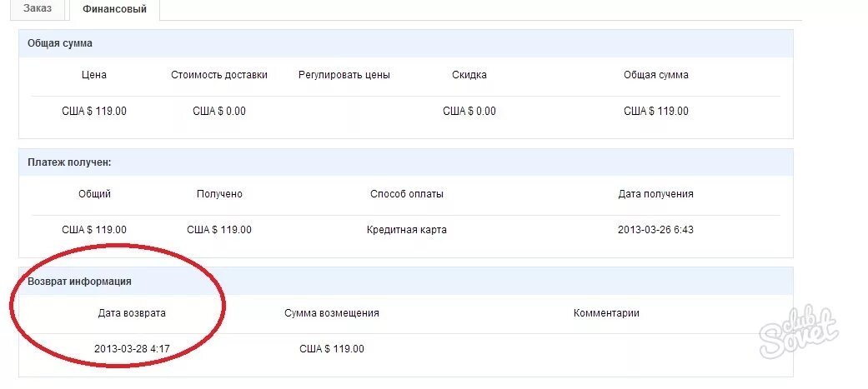Click the Дата возврата column header
Image resolution: width=868 pixels, height=389 pixels.
click(x=132, y=313)
